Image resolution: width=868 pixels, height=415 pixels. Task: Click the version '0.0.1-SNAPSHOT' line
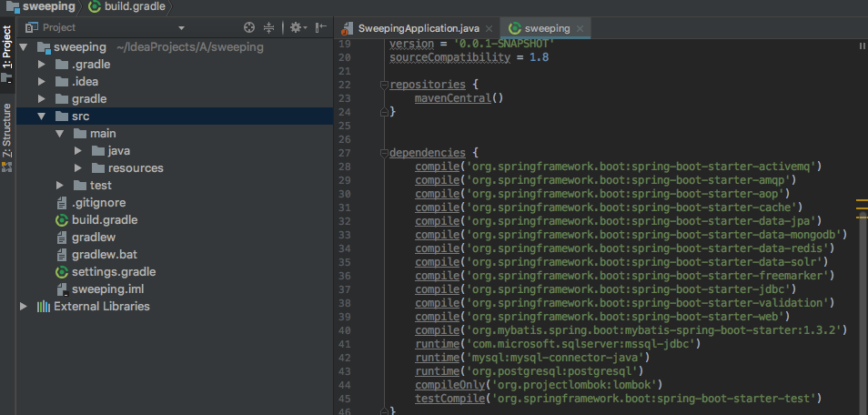tap(471, 43)
